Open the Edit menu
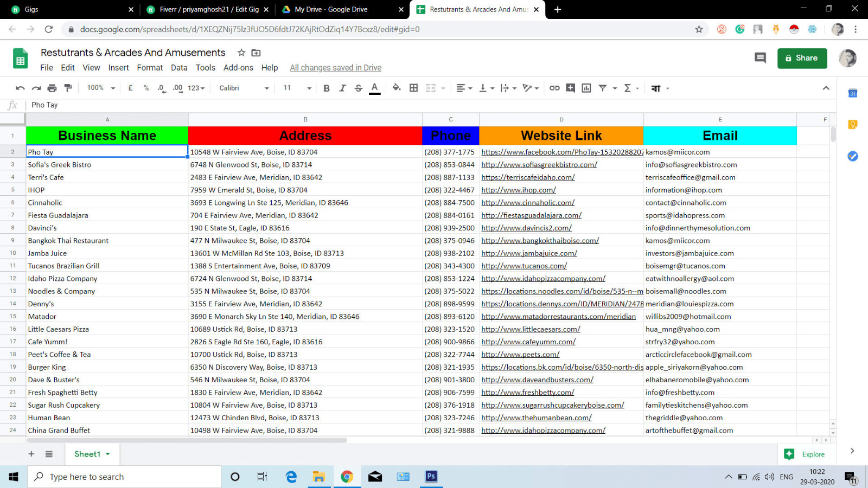 coord(68,68)
